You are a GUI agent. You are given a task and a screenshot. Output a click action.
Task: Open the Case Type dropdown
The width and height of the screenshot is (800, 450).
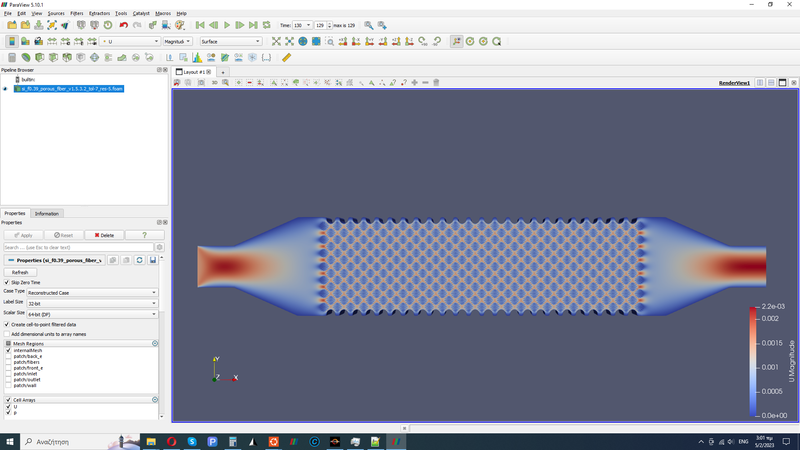(x=92, y=292)
